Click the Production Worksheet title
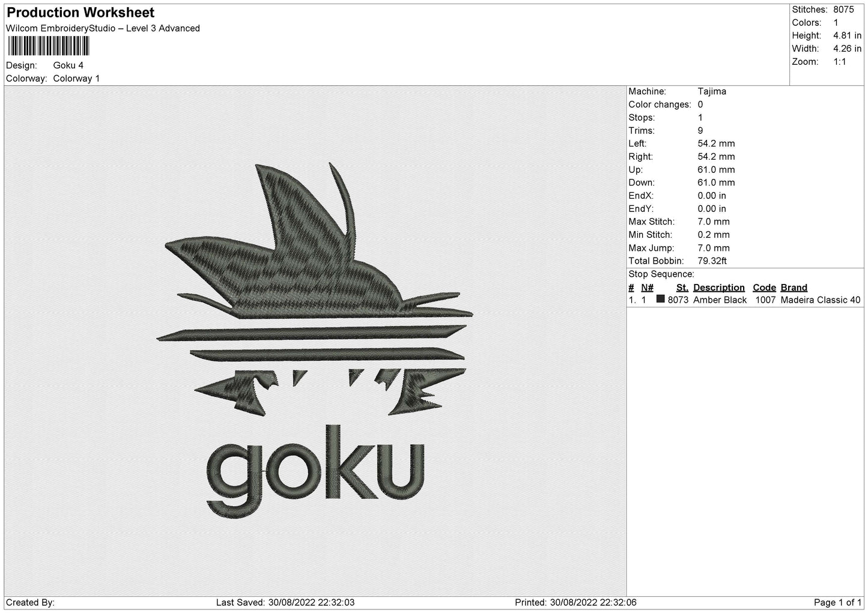The height and width of the screenshot is (613, 868). [x=80, y=13]
